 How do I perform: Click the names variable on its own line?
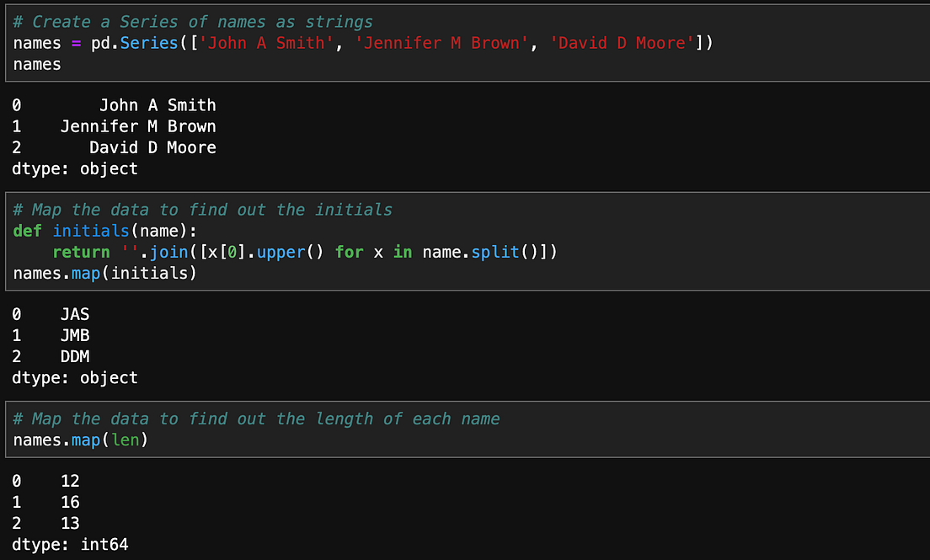(x=37, y=64)
